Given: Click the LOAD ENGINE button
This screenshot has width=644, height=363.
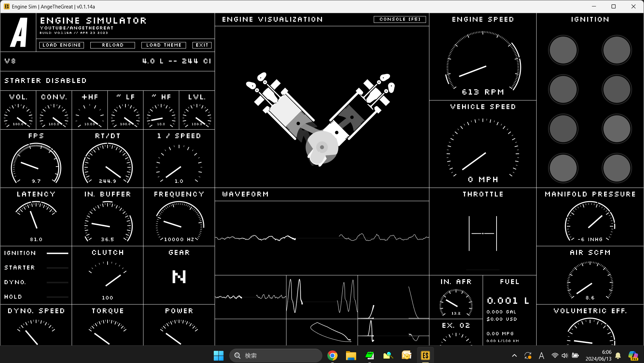Looking at the screenshot, I should pos(61,45).
